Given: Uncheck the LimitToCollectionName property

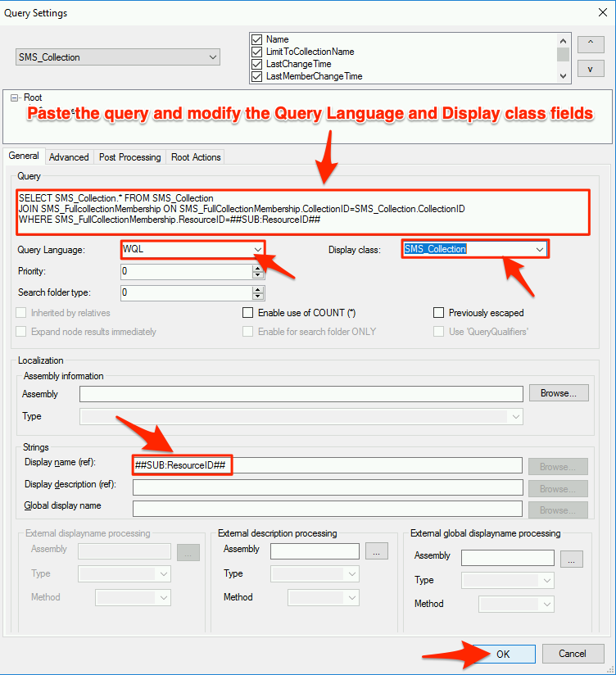Looking at the screenshot, I should point(257,52).
